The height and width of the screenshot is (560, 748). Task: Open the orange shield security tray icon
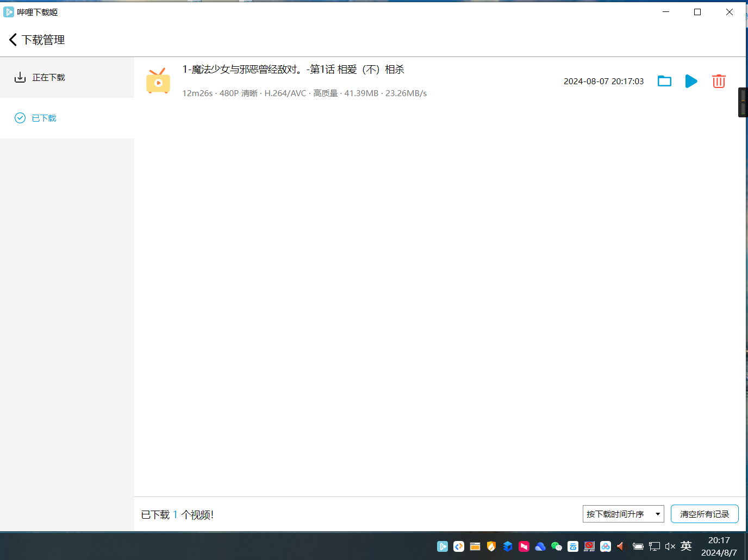point(491,546)
